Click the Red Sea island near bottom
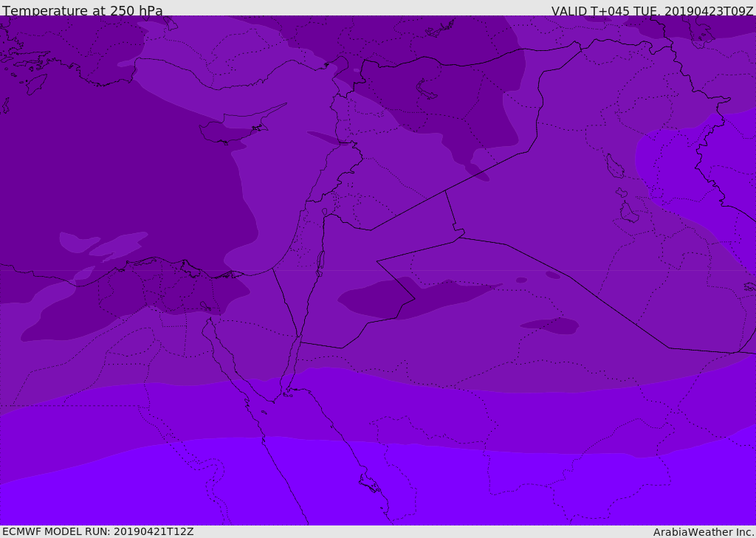This screenshot has height=538, width=756. [371, 484]
